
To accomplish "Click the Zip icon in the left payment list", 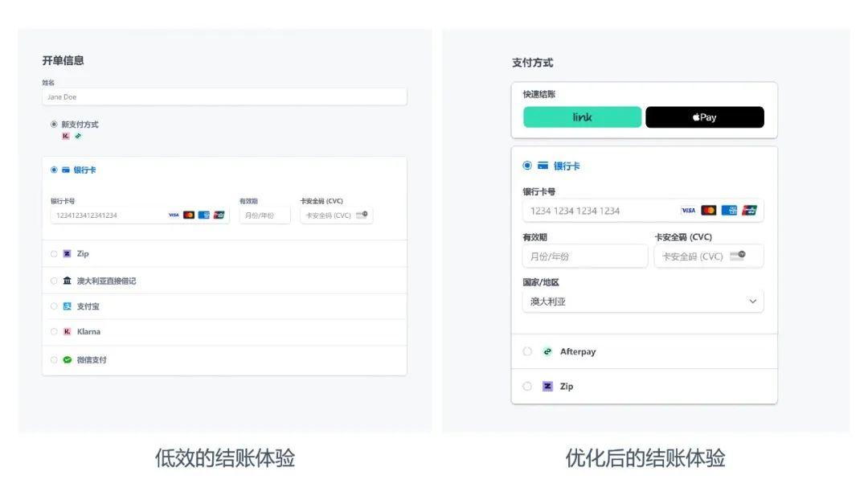I will [67, 253].
